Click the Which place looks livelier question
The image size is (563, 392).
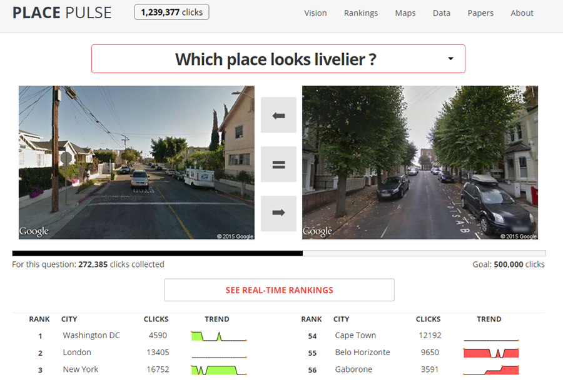point(275,59)
